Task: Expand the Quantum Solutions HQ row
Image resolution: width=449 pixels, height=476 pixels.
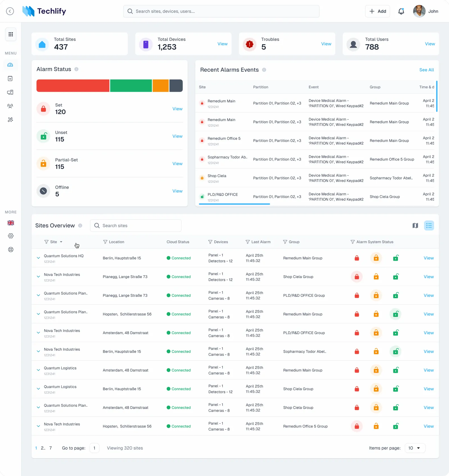Action: (x=38, y=258)
